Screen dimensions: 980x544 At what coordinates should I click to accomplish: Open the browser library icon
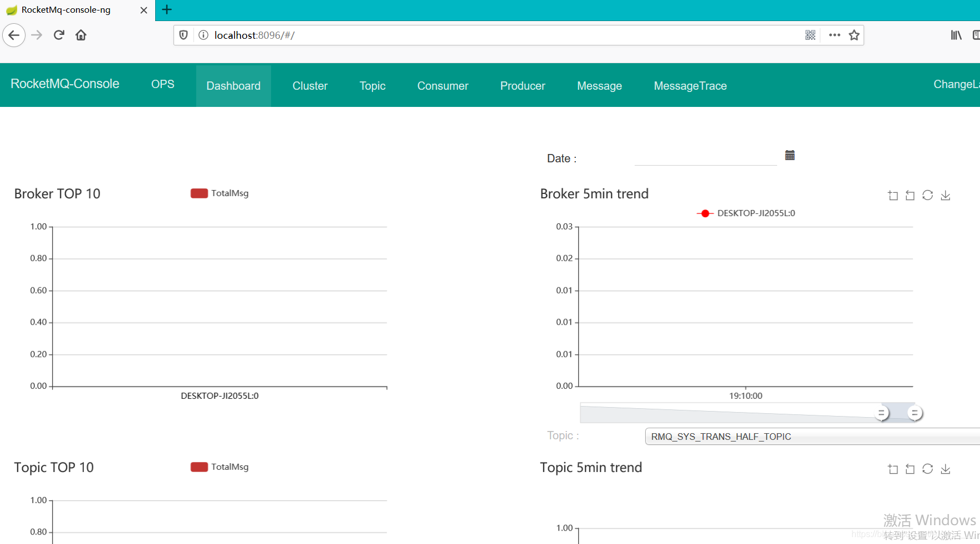tap(956, 35)
